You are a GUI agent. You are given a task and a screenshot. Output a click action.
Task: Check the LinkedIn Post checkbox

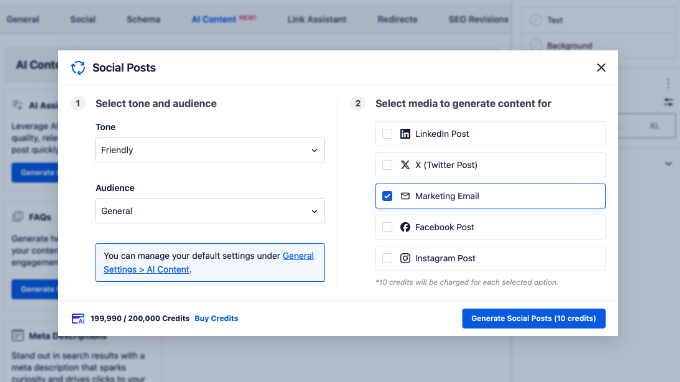coord(387,134)
